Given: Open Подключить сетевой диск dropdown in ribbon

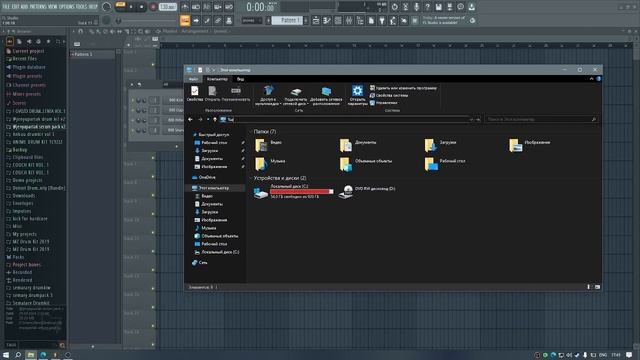Looking at the screenshot, I should coord(296,96).
